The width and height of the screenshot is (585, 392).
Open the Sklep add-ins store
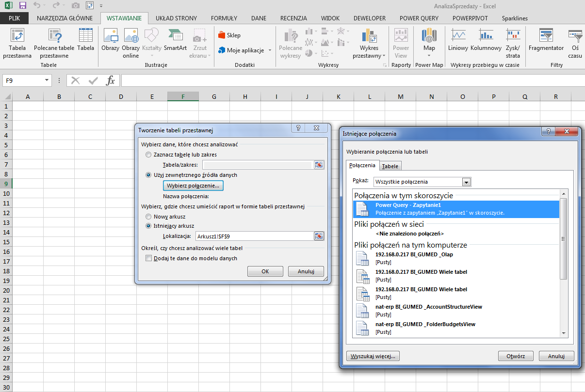point(230,35)
